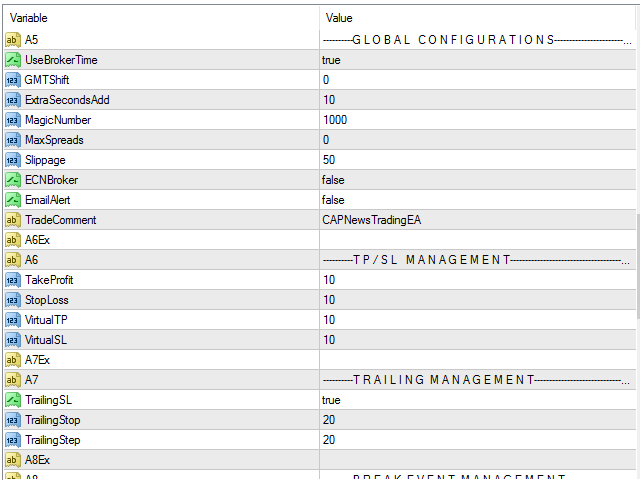The height and width of the screenshot is (480, 640).
Task: Open the TrailingSL true value dropdown
Action: click(x=331, y=400)
